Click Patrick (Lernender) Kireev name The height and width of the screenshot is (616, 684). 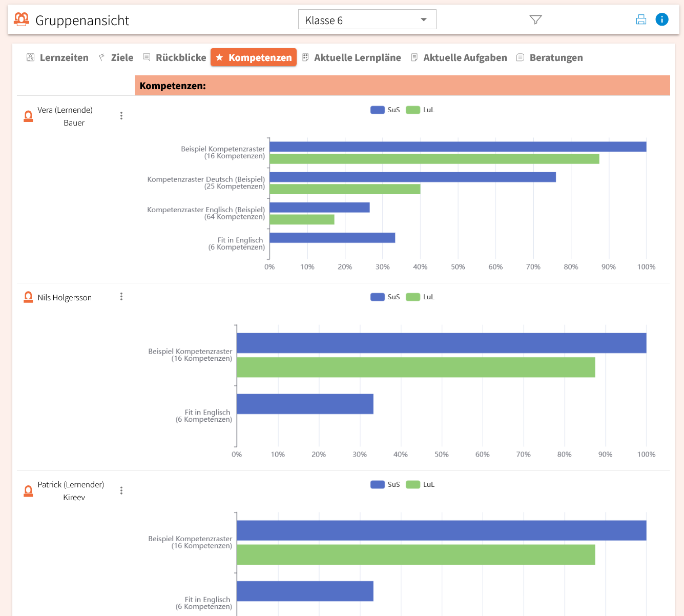[x=71, y=490]
